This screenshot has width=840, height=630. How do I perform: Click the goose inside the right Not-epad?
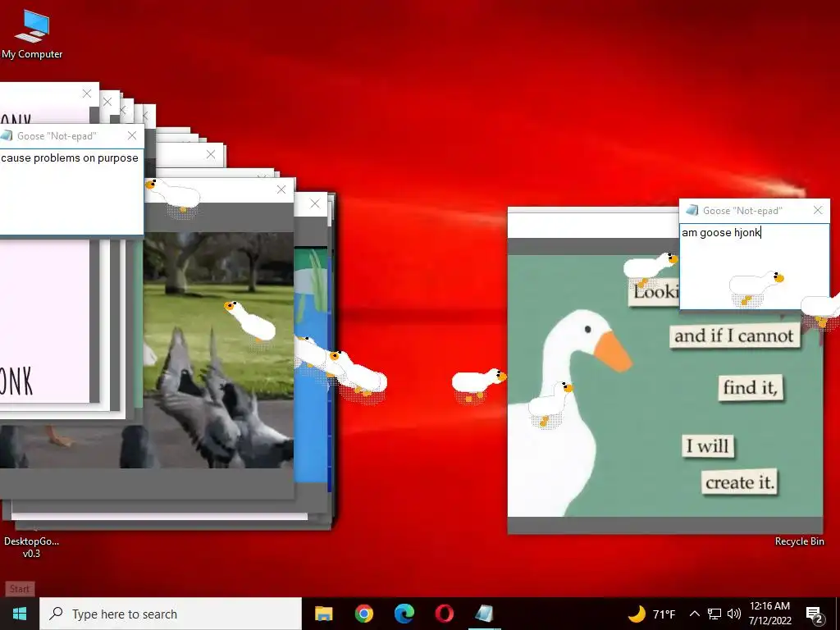pos(756,288)
